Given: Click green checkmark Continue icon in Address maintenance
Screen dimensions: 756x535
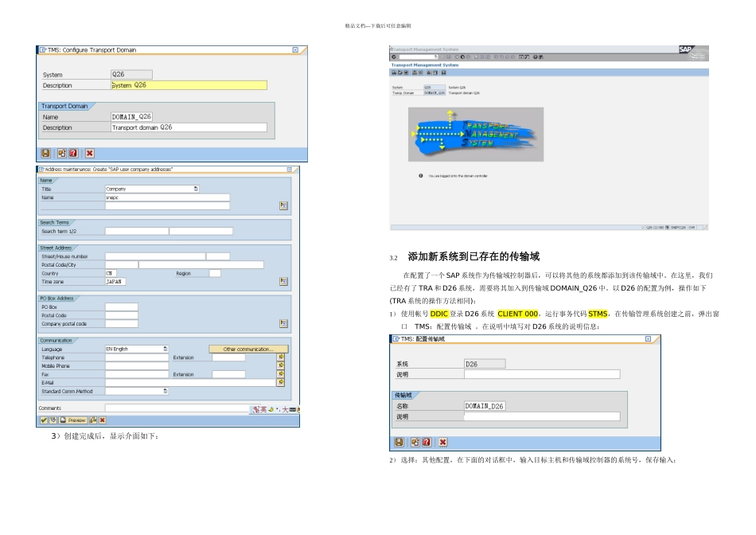Looking at the screenshot, I should (x=44, y=420).
